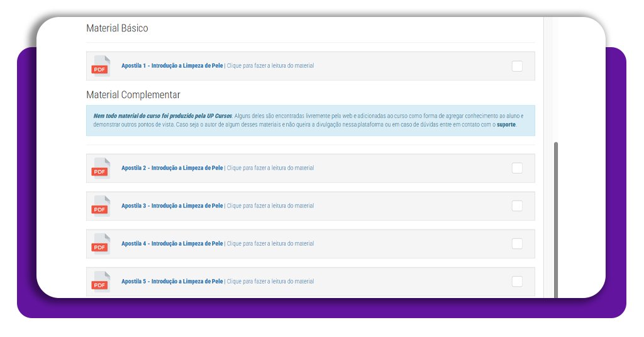
Task: Click 'Clique para fazer a leitura' on Apostila 3
Action: pyautogui.click(x=270, y=206)
